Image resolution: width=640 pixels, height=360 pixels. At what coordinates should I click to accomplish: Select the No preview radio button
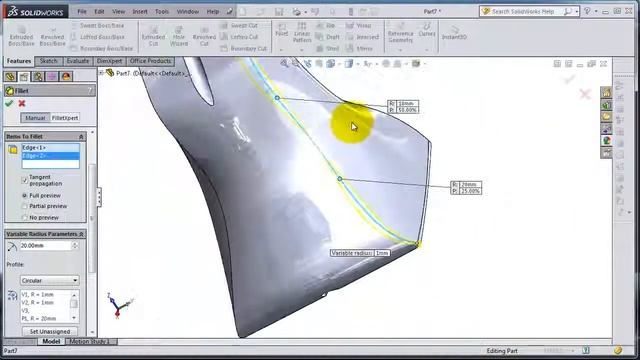click(24, 218)
